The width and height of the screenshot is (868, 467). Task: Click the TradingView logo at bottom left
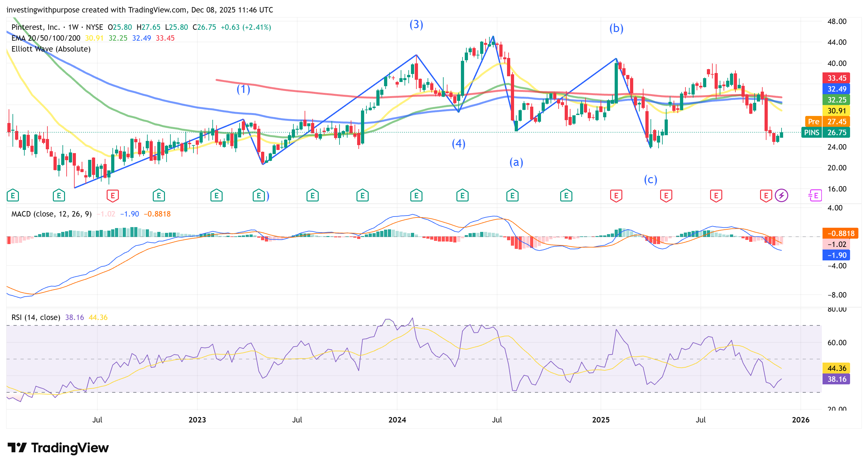coord(58,448)
